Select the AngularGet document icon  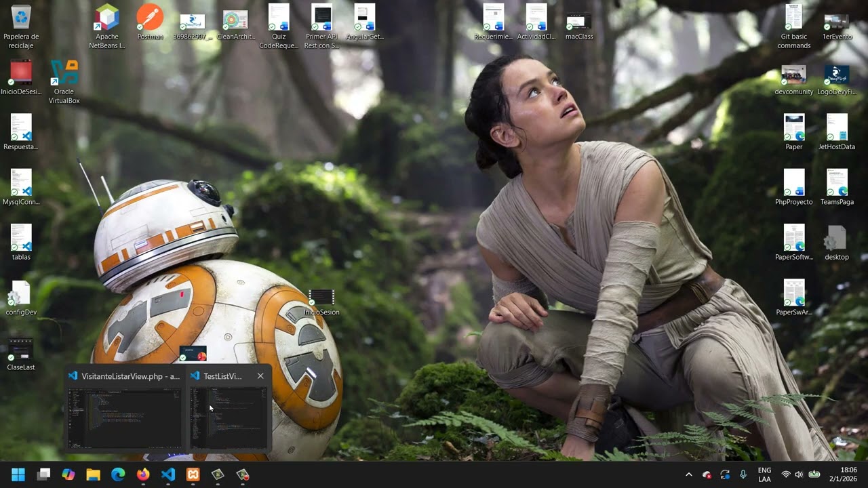365,22
